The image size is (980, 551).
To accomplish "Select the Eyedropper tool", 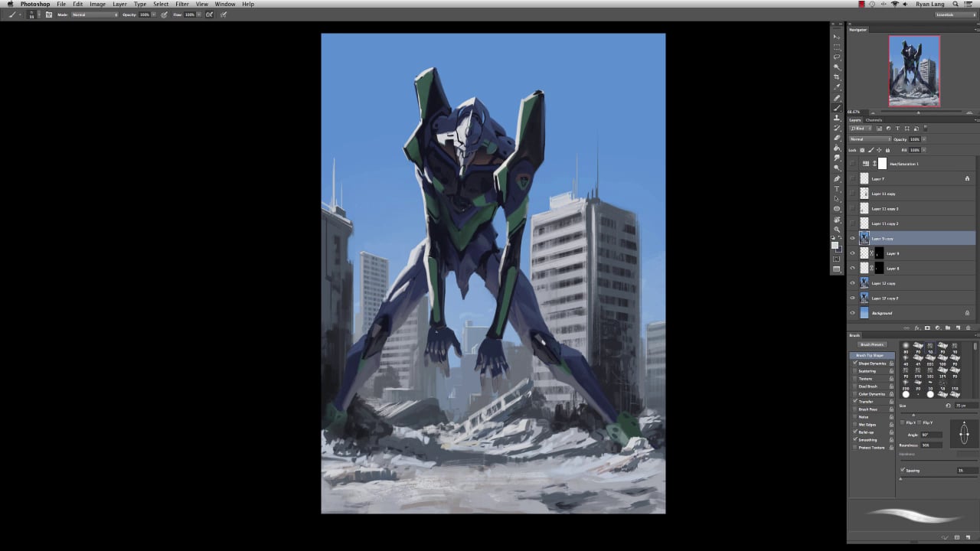I will point(837,86).
